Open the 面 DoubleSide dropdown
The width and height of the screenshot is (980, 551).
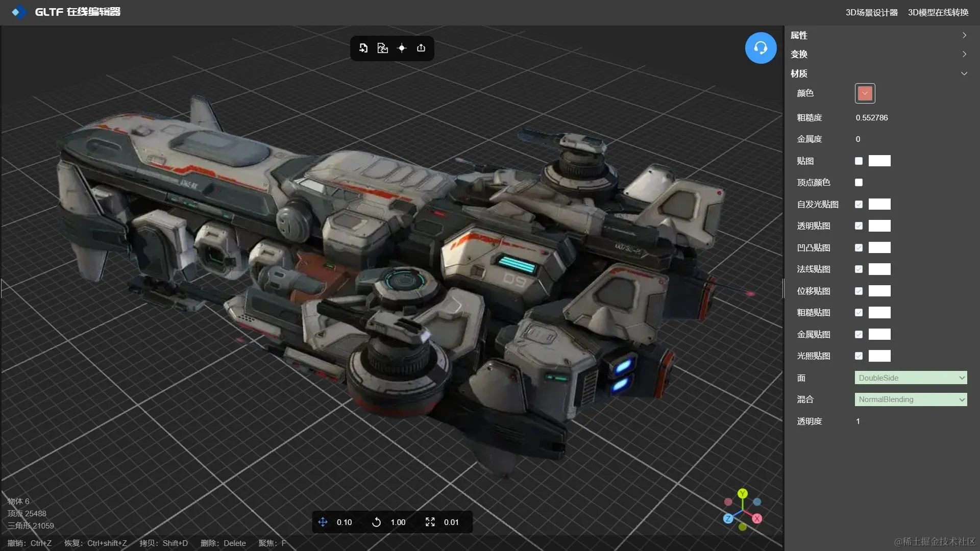pyautogui.click(x=911, y=378)
